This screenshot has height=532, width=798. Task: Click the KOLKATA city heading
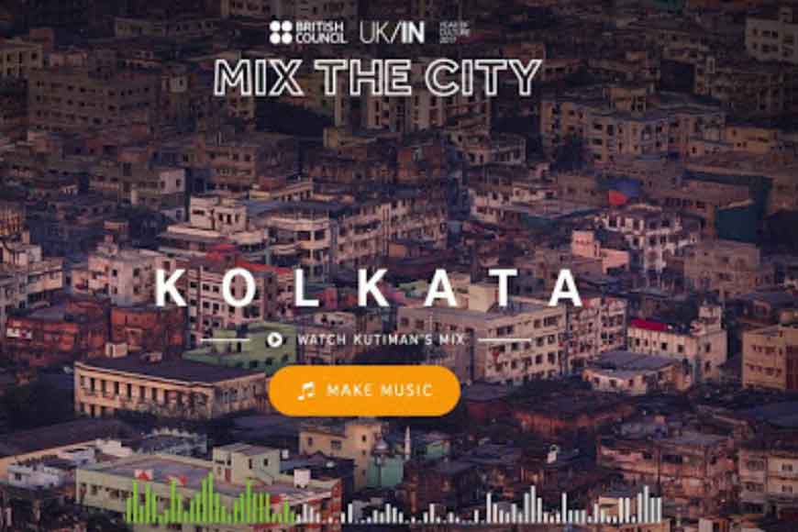(x=369, y=288)
